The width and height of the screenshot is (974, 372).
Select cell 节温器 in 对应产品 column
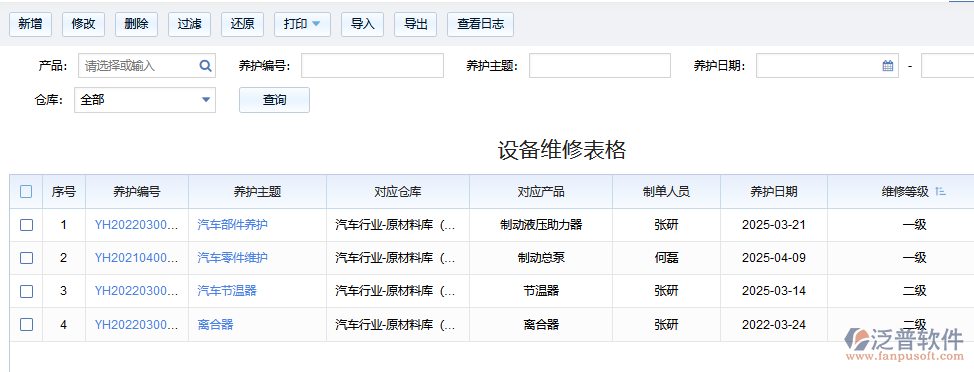(x=541, y=291)
